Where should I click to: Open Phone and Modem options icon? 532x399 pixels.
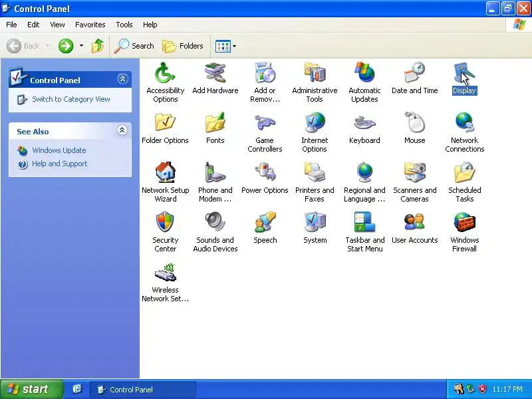(x=215, y=172)
